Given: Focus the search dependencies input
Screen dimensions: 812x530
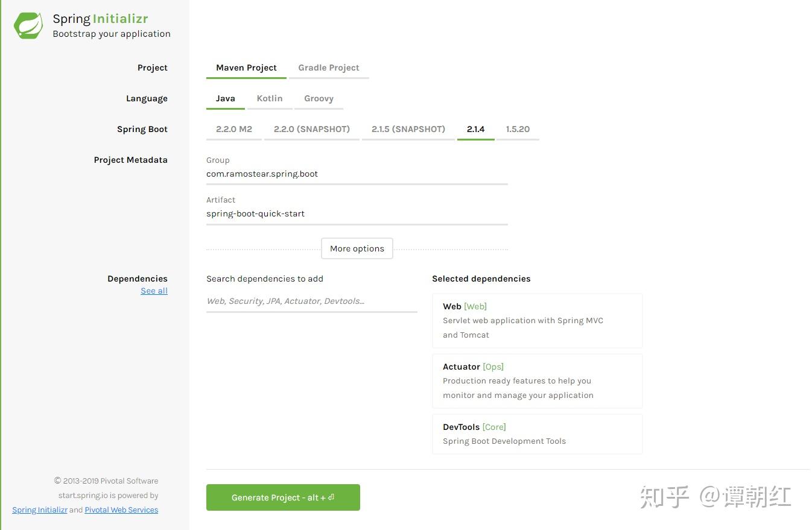Looking at the screenshot, I should point(311,300).
